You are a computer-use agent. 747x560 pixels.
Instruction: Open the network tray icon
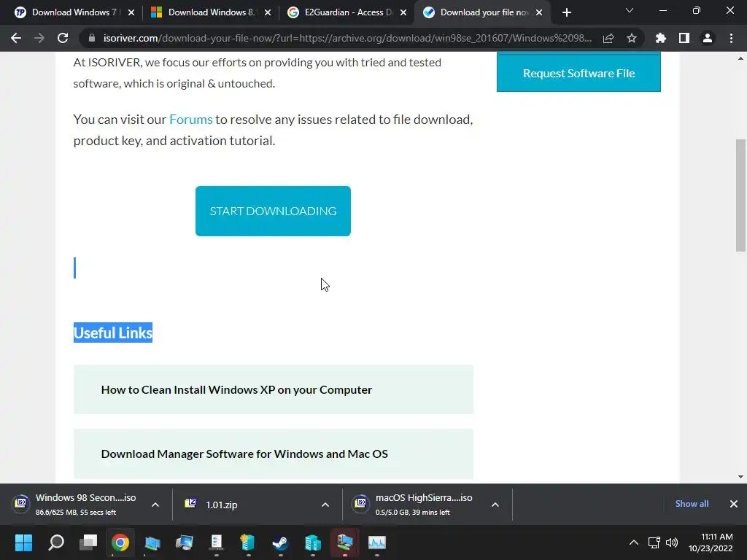654,542
